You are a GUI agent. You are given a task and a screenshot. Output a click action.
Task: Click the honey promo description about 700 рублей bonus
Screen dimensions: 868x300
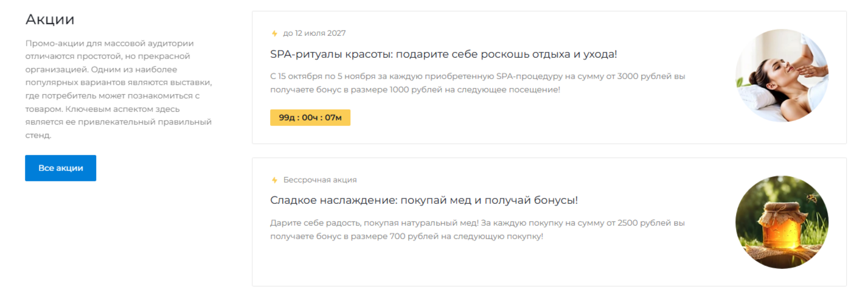477,229
